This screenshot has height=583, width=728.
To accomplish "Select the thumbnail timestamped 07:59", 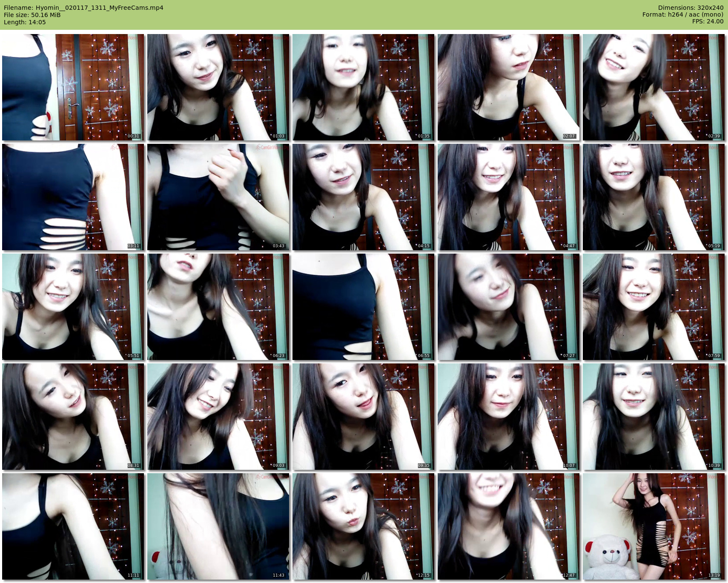I will point(653,307).
